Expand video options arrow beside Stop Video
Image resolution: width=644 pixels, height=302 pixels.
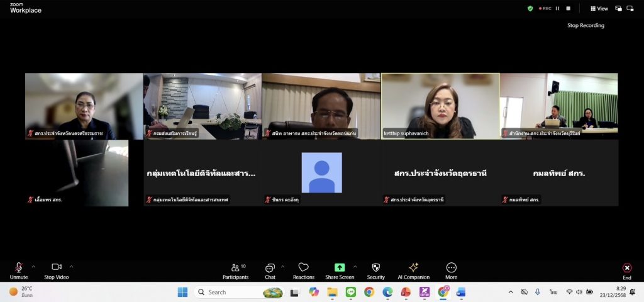click(72, 266)
